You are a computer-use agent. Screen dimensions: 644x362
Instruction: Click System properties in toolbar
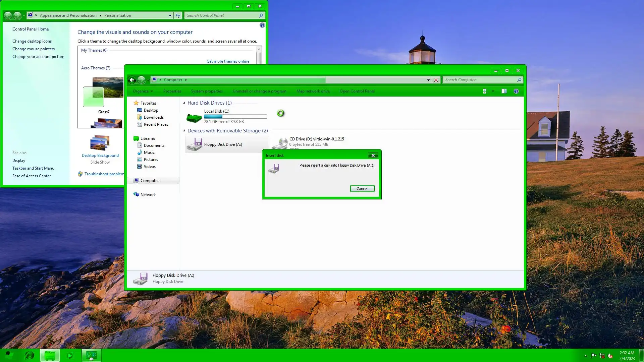click(207, 91)
